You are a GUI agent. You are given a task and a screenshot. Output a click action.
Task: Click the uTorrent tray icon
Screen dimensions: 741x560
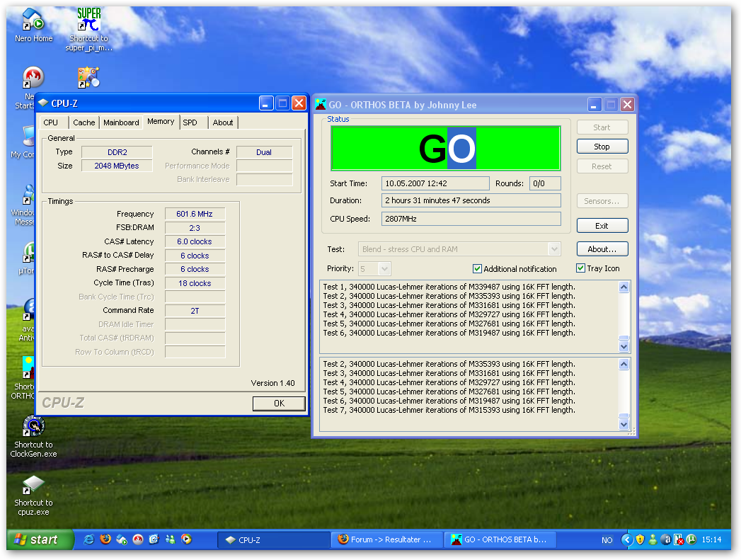pos(691,539)
